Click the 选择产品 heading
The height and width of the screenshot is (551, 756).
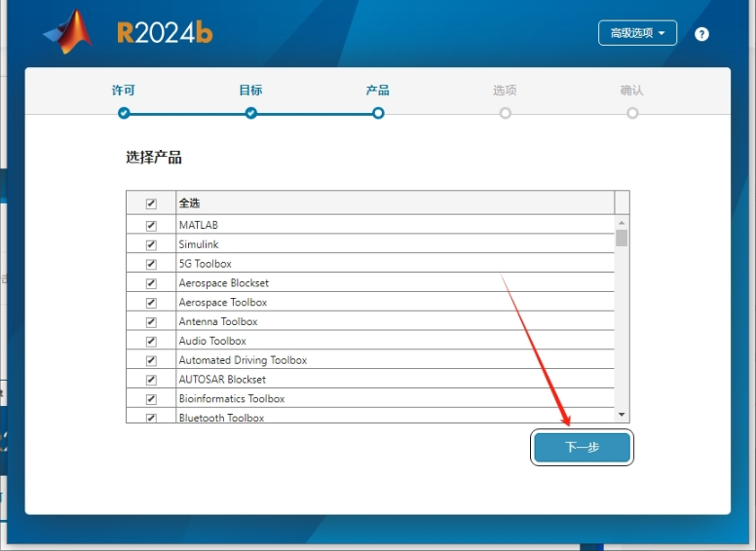pos(154,158)
